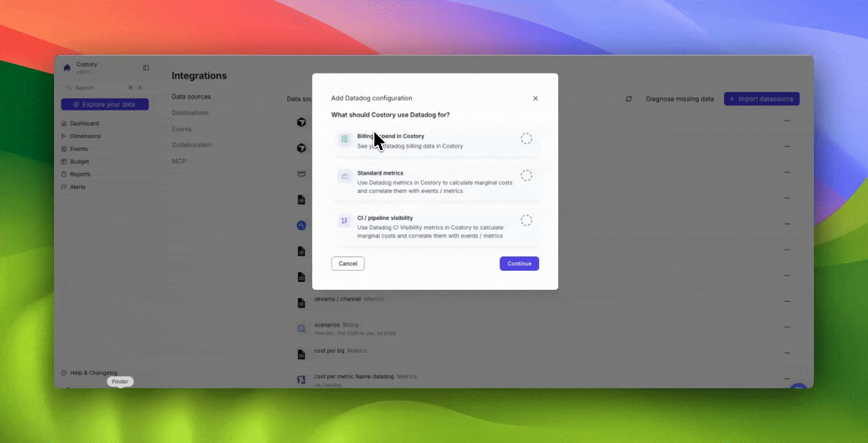868x443 pixels.
Task: Click the Costory workspace name in the sidebar
Action: pos(87,65)
